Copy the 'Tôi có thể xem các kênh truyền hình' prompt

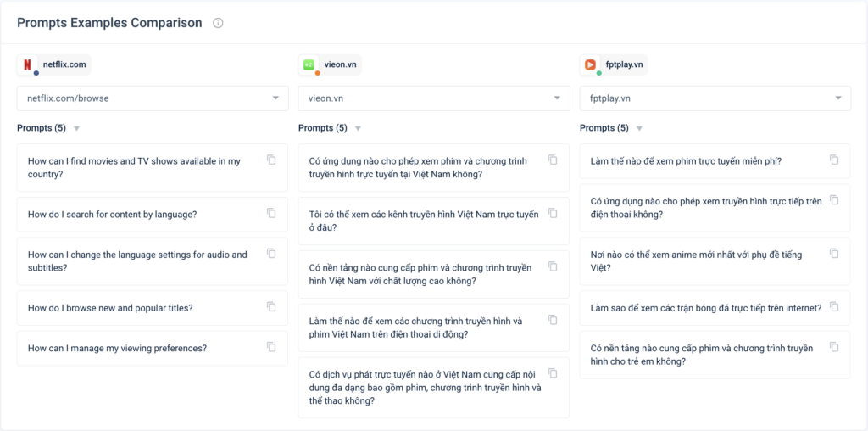553,213
